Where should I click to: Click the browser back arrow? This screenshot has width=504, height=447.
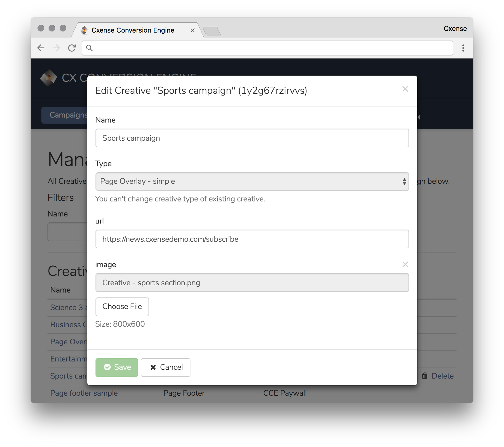coord(41,48)
